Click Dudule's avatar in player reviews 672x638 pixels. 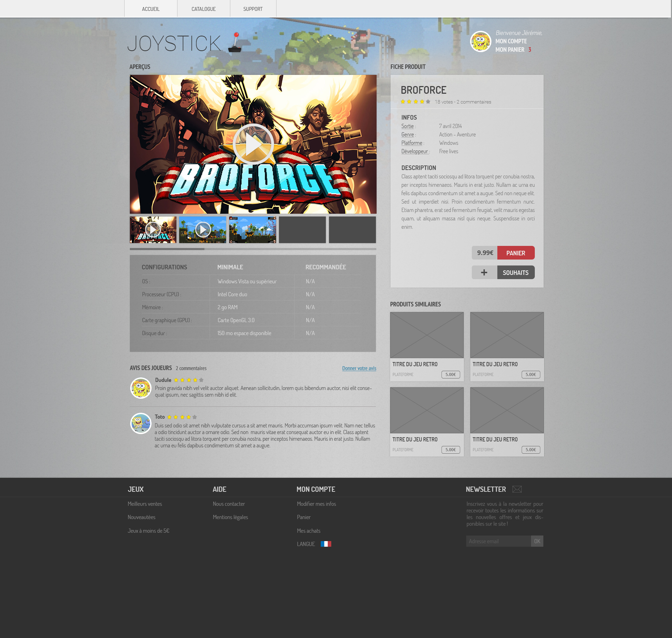click(x=141, y=388)
